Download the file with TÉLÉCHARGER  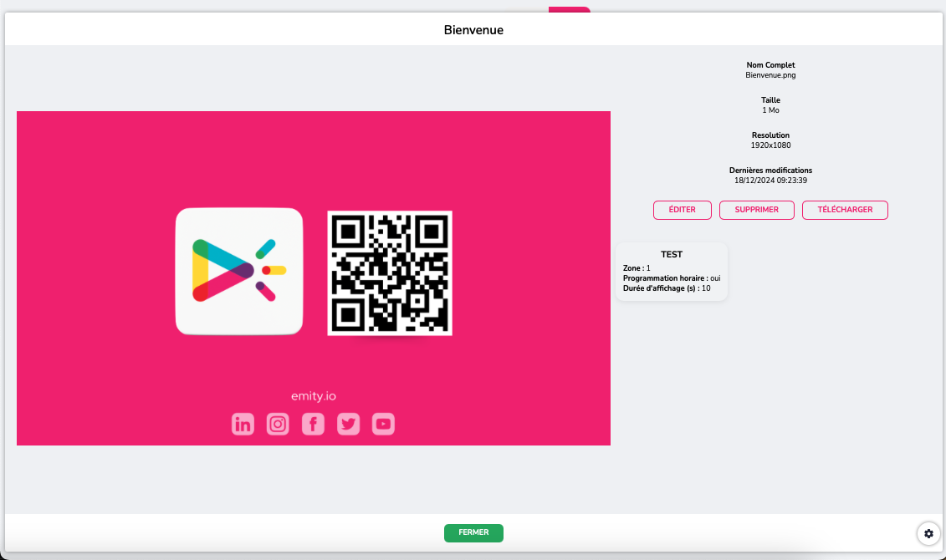pos(845,210)
